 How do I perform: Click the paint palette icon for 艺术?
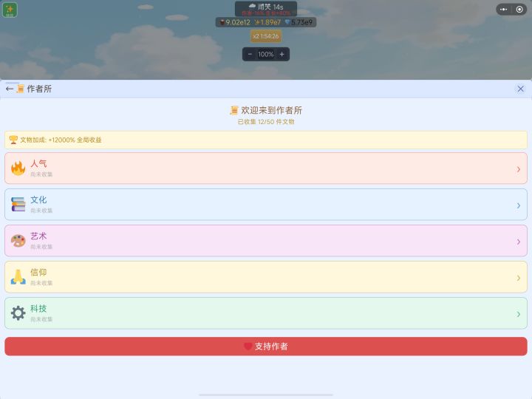tap(18, 241)
